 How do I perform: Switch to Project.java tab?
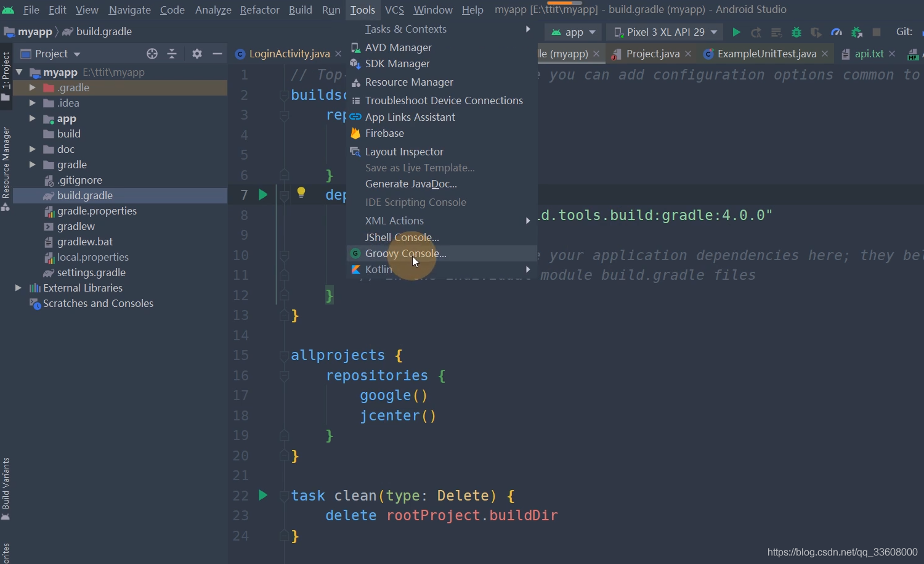tap(652, 54)
